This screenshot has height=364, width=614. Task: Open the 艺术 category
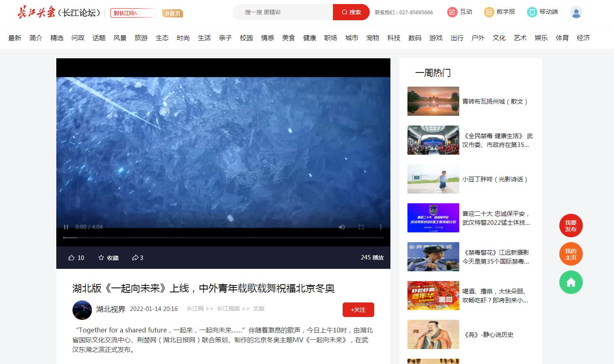coord(520,38)
